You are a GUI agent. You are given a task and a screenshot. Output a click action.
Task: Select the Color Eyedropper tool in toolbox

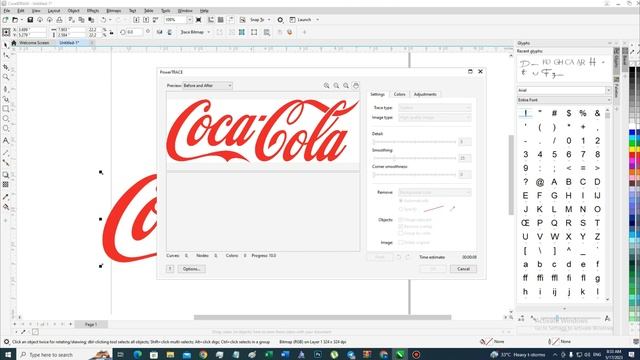6,197
